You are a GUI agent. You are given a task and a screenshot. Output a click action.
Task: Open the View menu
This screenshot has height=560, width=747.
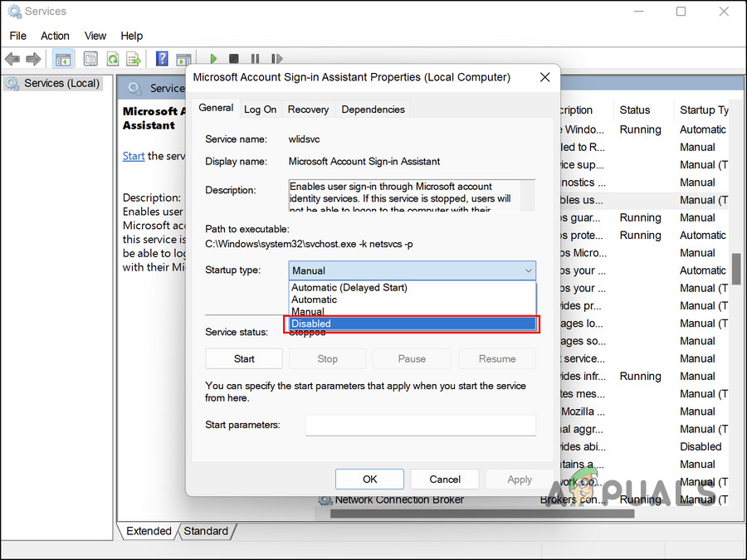pyautogui.click(x=95, y=36)
